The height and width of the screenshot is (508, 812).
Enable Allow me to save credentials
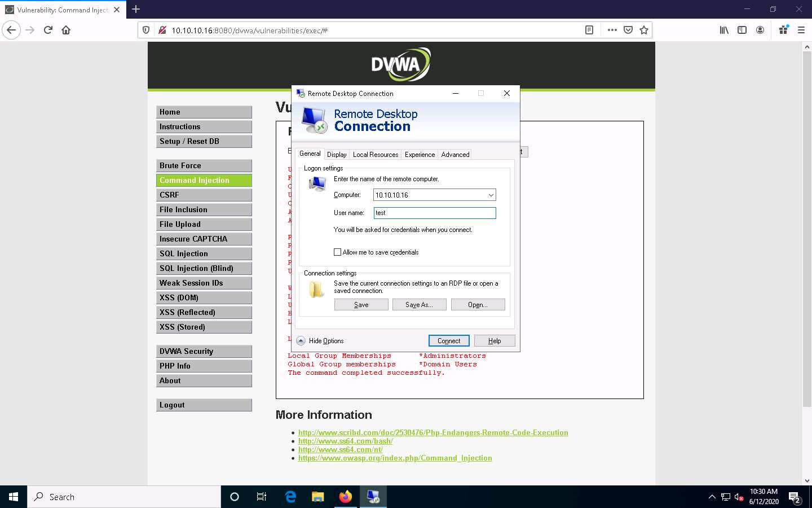coord(337,252)
